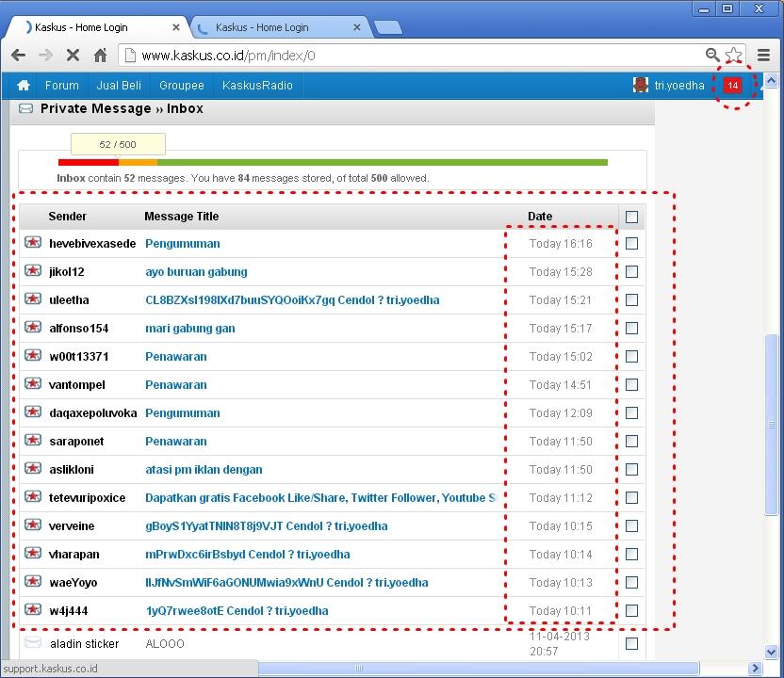Open 'mari gabung gan' message
The width and height of the screenshot is (784, 678).
(190, 329)
